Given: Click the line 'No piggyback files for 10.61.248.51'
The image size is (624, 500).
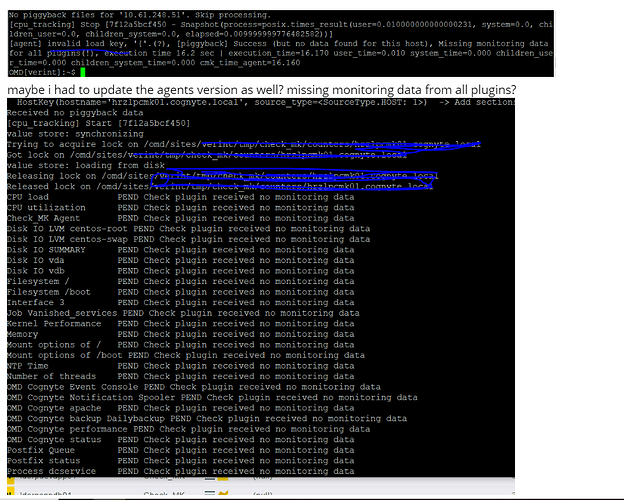Looking at the screenshot, I should click(x=140, y=15).
